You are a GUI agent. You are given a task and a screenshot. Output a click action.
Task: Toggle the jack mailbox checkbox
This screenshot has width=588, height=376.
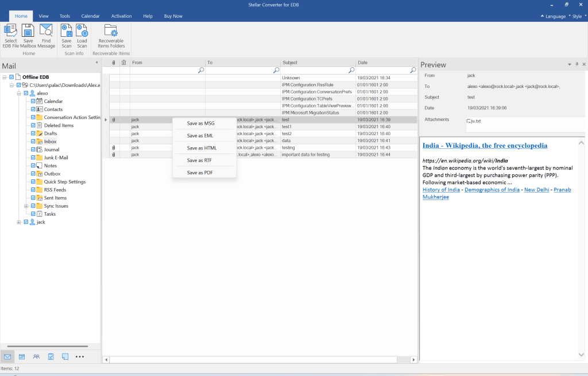[26, 222]
